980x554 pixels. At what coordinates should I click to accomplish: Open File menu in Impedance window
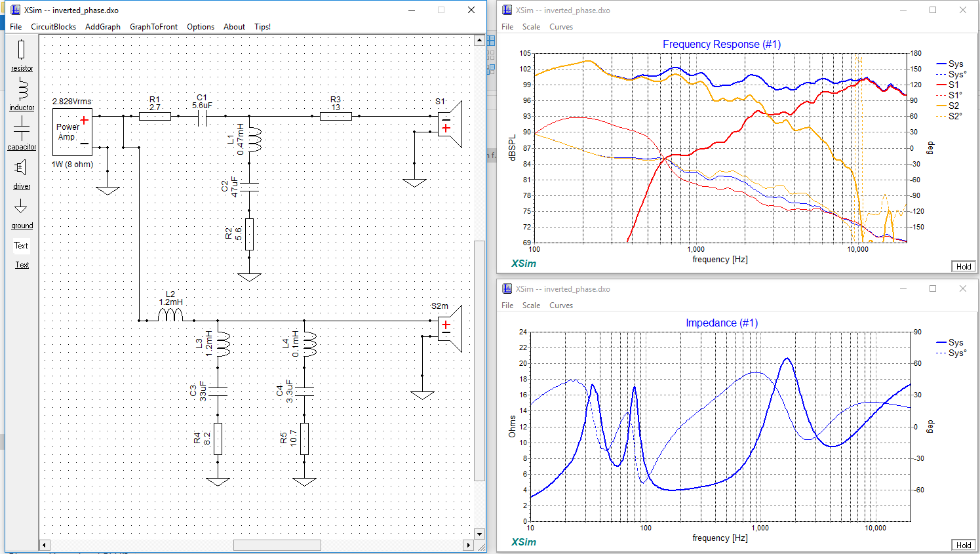pos(507,306)
